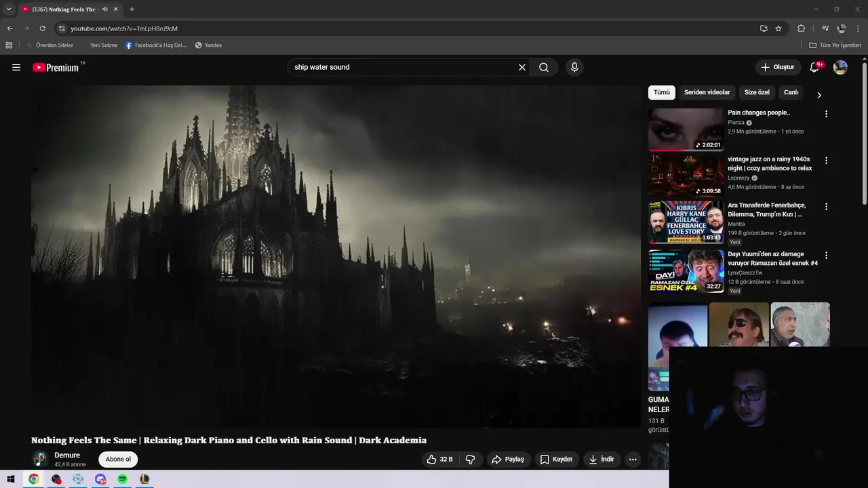Open the Lepreezy channel name
The image size is (868, 488).
[x=738, y=178]
